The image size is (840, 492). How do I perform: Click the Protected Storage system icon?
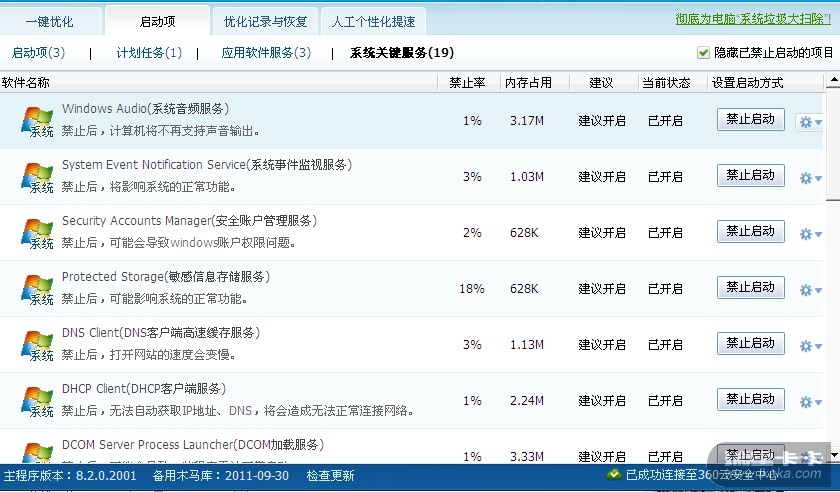tap(37, 289)
